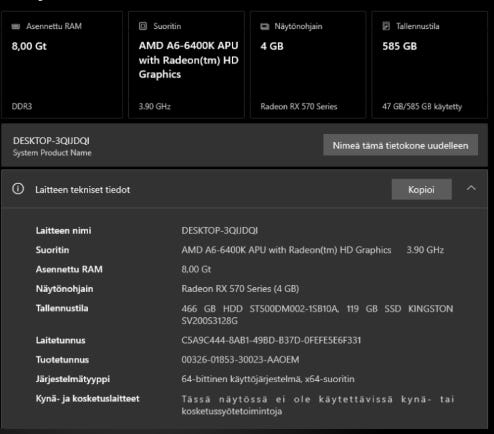Select product ID 00326-01853-30023-AAOEM
The height and width of the screenshot is (434, 494).
(240, 359)
